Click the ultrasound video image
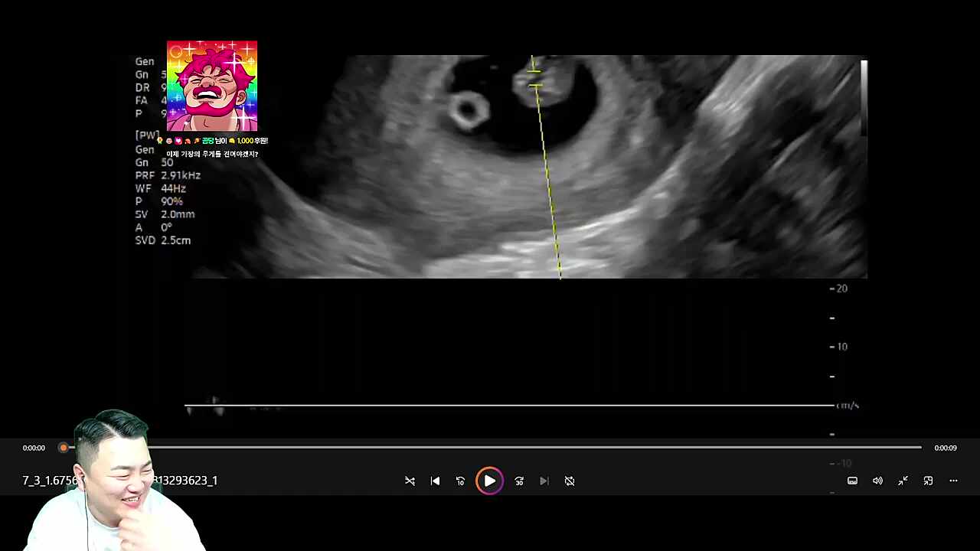Viewport: 980px width, 551px height. (528, 167)
